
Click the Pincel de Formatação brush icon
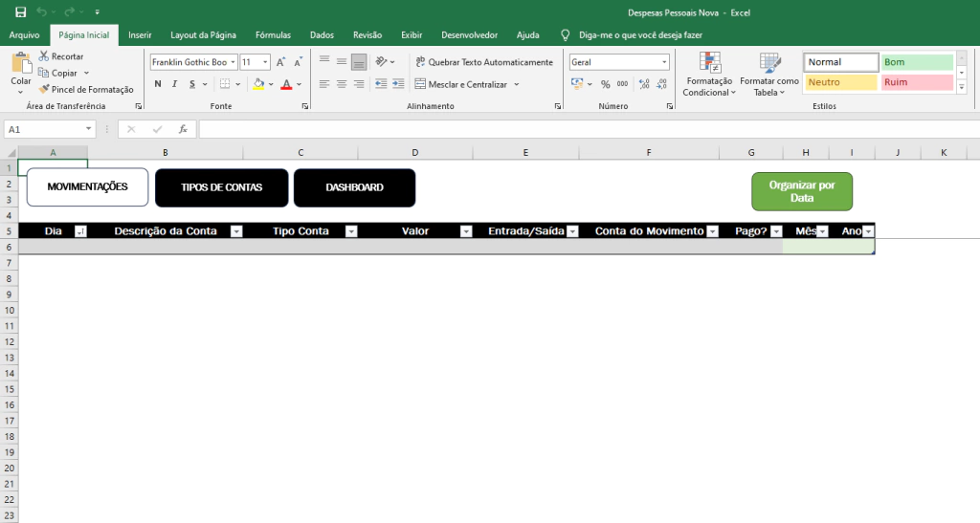pos(44,89)
